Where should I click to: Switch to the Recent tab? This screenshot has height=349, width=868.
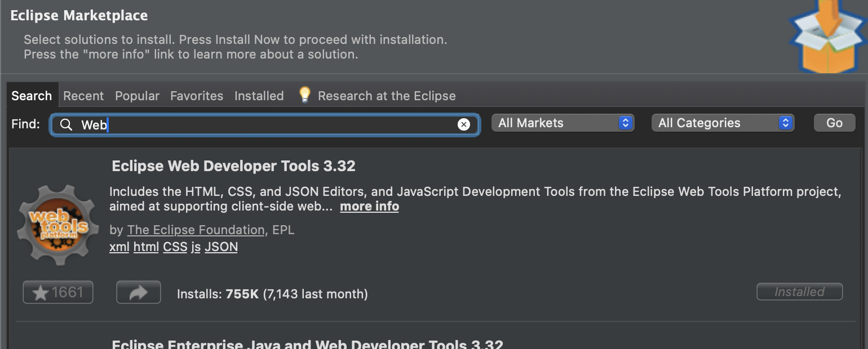pyautogui.click(x=83, y=96)
